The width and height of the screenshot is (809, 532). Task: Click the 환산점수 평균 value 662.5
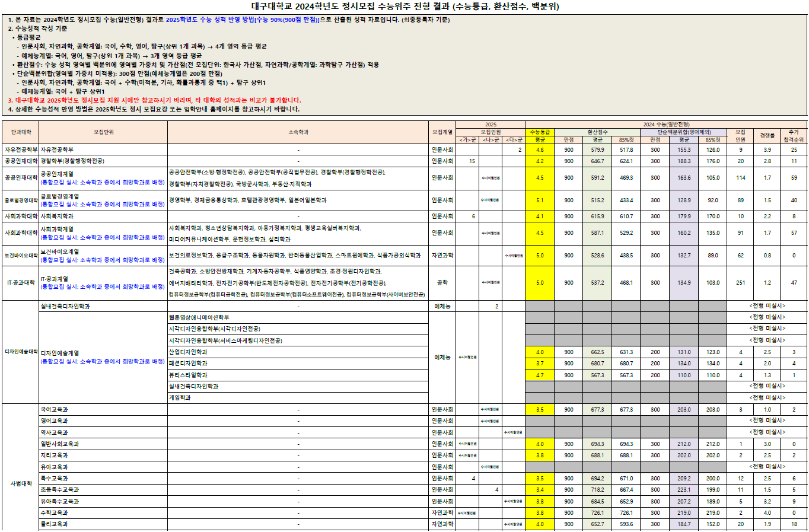pyautogui.click(x=597, y=352)
